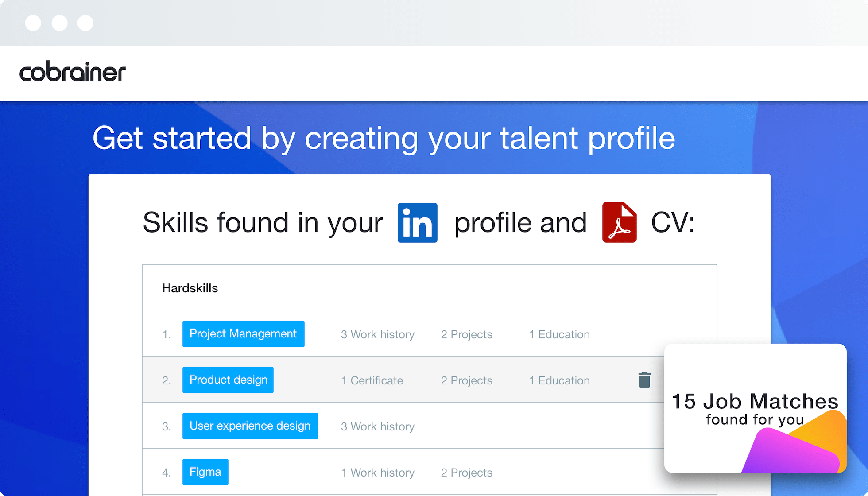Expand 1 Certificate for Product design

[x=372, y=380]
